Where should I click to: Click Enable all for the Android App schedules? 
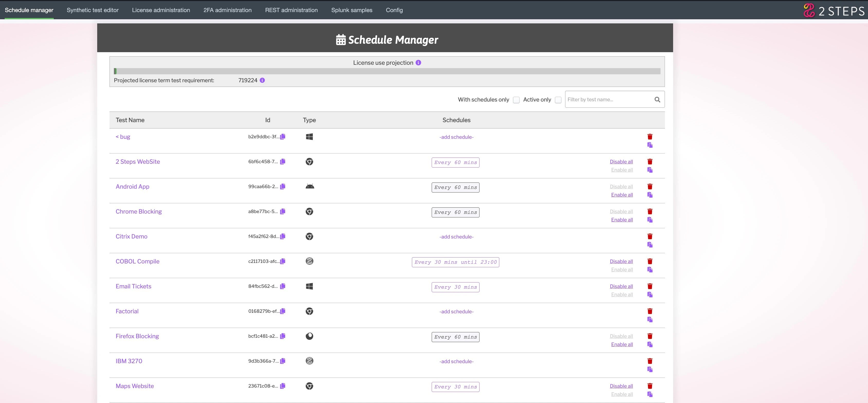tap(622, 195)
